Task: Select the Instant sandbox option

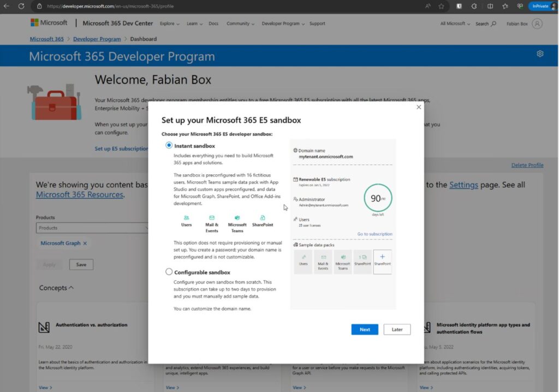Action: click(x=169, y=145)
